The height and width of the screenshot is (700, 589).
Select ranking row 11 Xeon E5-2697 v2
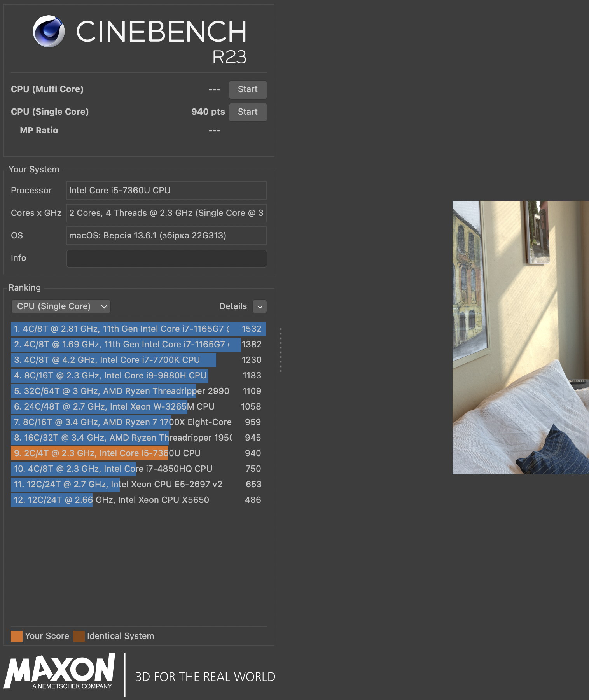coord(138,485)
